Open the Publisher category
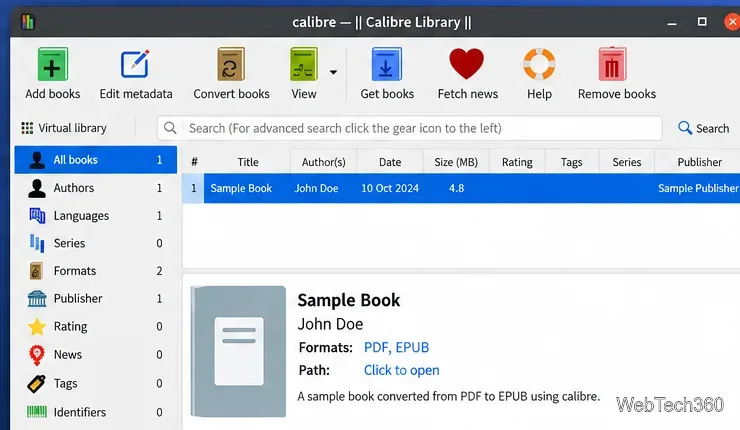This screenshot has height=430, width=740. coord(96,299)
